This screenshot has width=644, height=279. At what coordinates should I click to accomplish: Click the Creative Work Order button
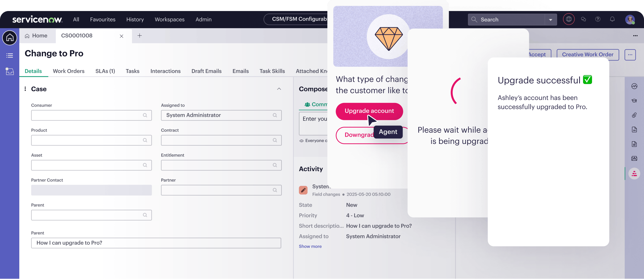pyautogui.click(x=588, y=55)
